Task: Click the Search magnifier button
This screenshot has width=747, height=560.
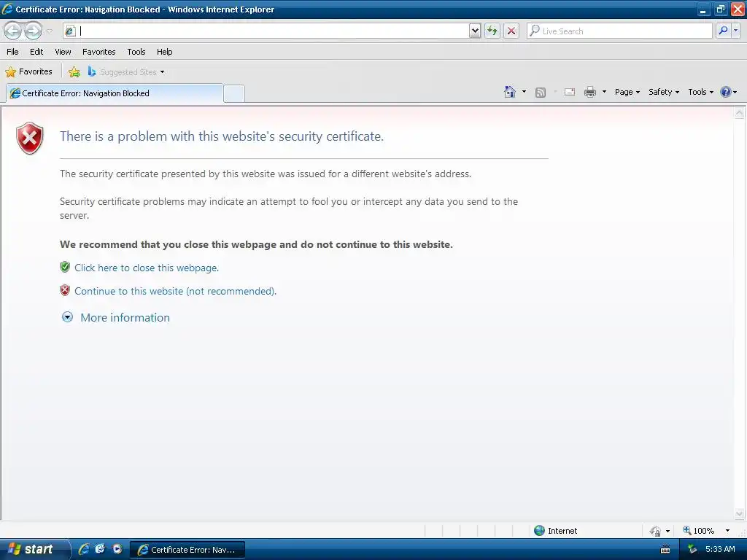Action: (723, 31)
